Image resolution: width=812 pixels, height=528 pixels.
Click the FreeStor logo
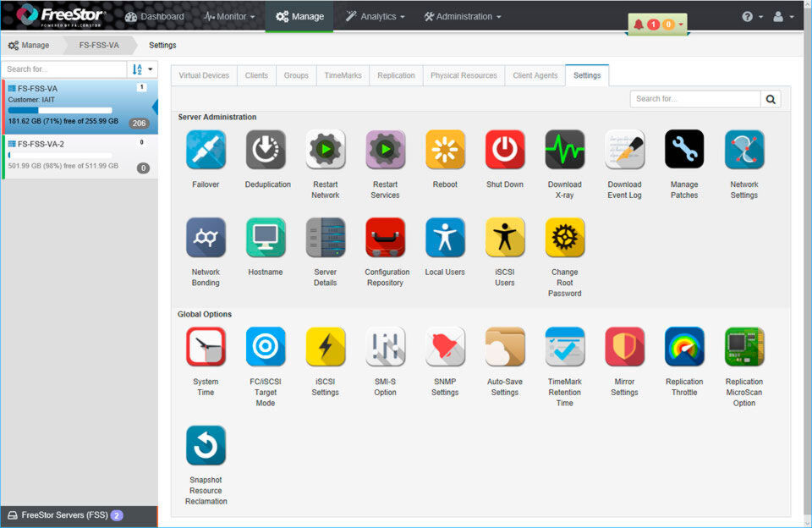(61, 15)
